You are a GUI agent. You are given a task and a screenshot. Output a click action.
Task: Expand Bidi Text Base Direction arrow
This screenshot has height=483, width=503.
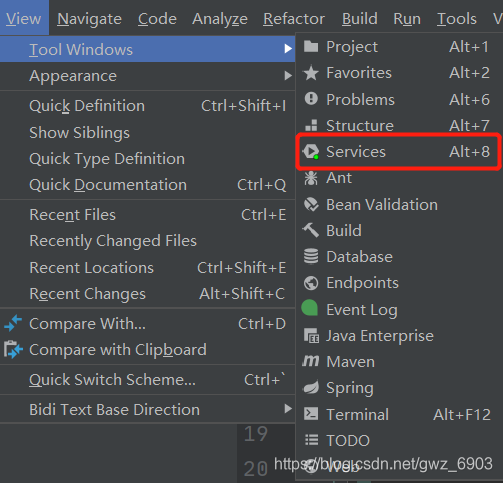[288, 409]
